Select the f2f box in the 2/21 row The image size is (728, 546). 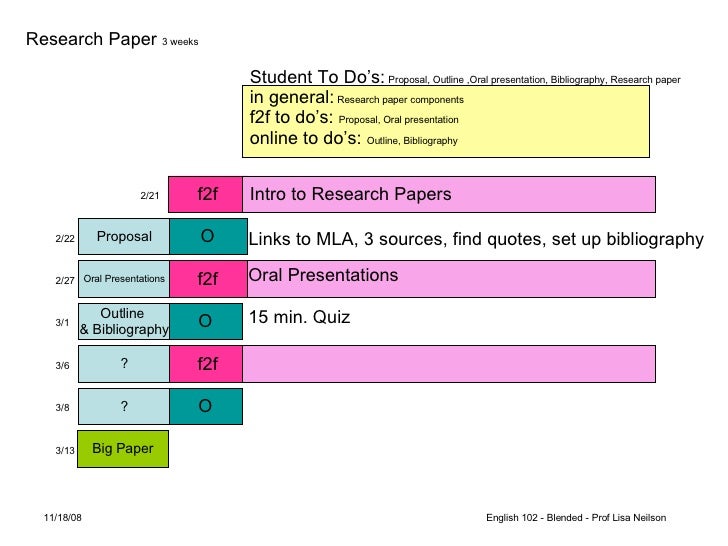pyautogui.click(x=206, y=194)
